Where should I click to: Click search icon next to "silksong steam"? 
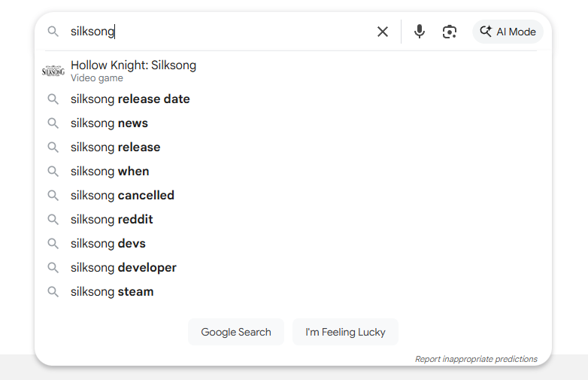(53, 292)
